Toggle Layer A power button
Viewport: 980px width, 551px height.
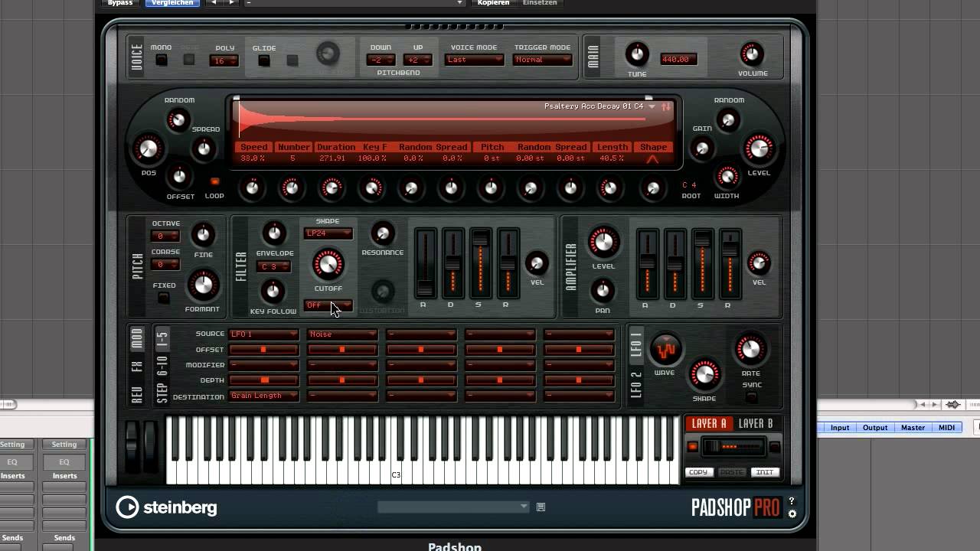tap(693, 447)
